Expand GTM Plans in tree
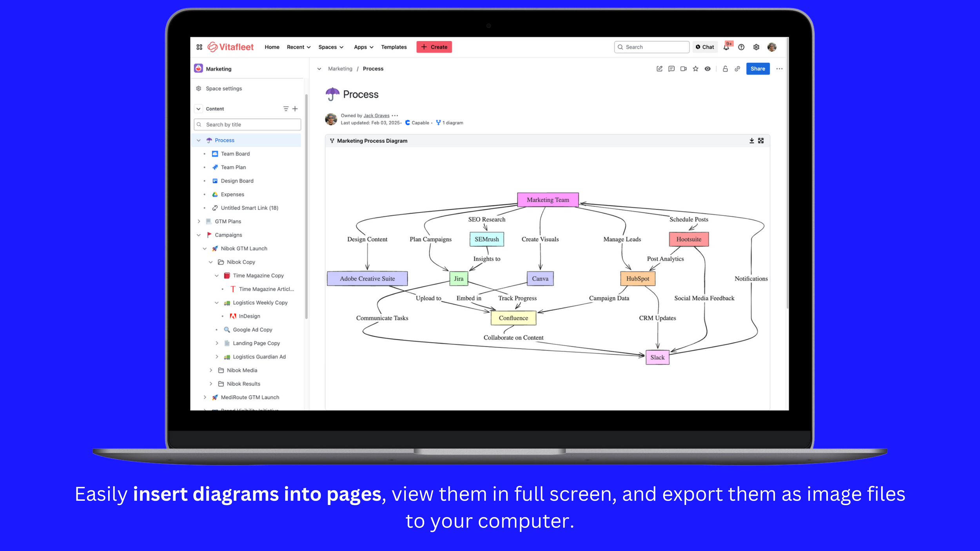The image size is (980, 551). click(x=199, y=221)
